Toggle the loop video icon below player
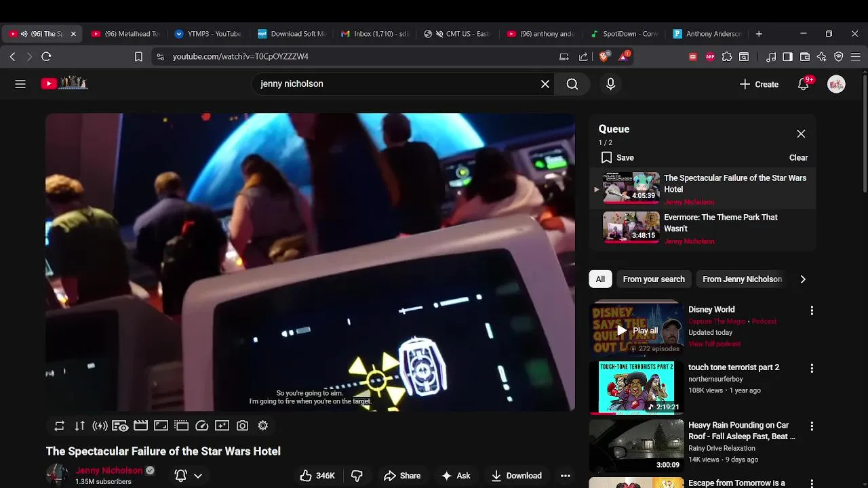The width and height of the screenshot is (868, 488). (60, 426)
